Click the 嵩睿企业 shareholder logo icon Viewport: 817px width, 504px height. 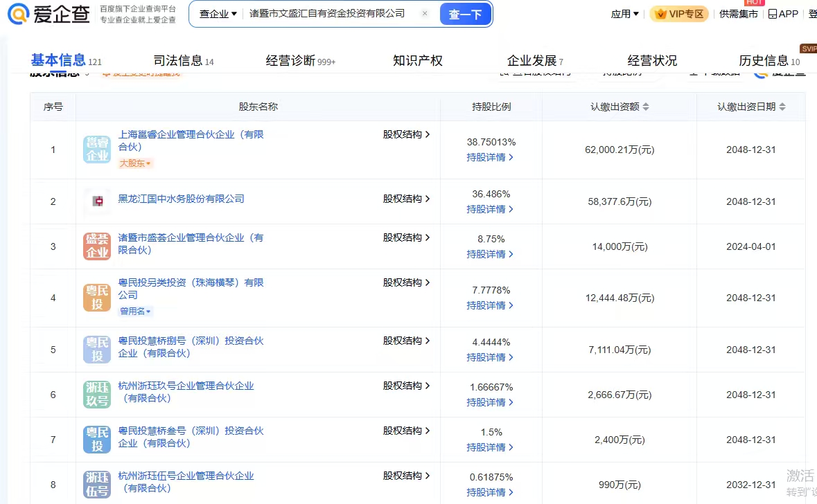click(97, 150)
